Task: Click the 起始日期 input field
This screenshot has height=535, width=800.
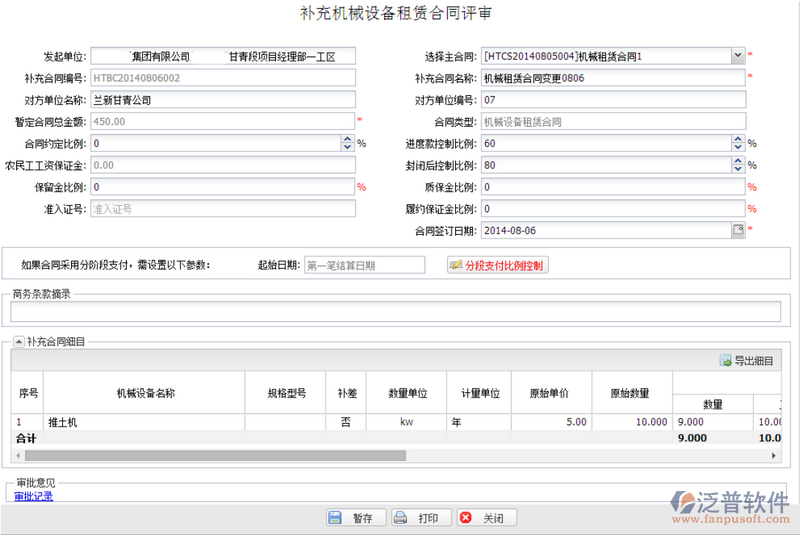Action: 350,265
